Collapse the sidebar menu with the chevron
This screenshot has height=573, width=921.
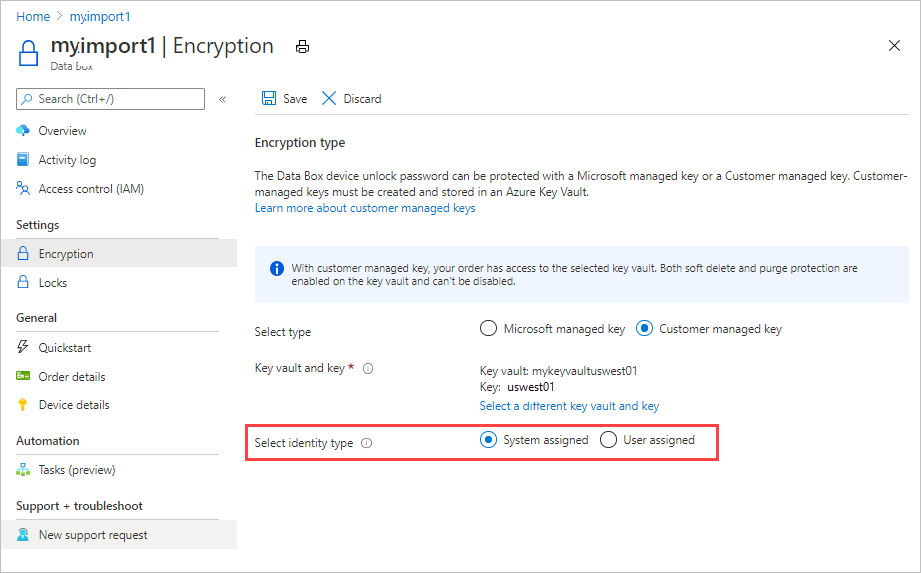click(x=222, y=99)
